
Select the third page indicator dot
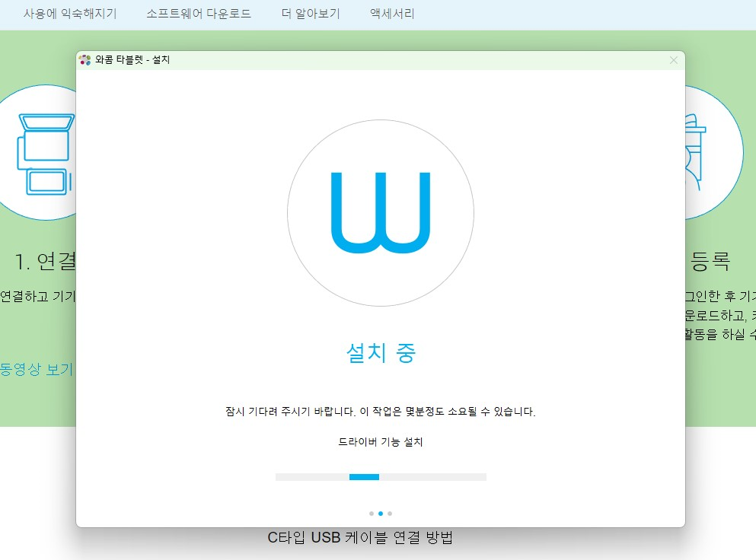390,514
